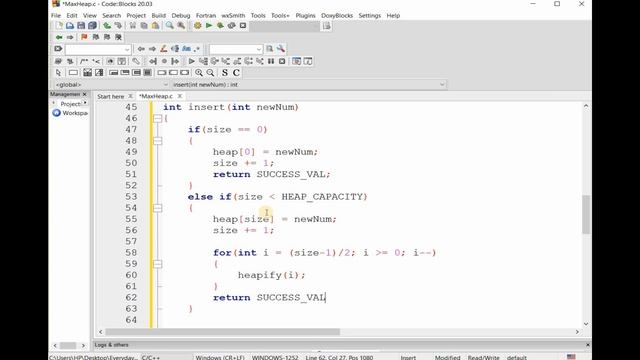Click the editor scroll down arrow
Image resolution: width=640 pixels, height=360 pixels.
coord(586,324)
